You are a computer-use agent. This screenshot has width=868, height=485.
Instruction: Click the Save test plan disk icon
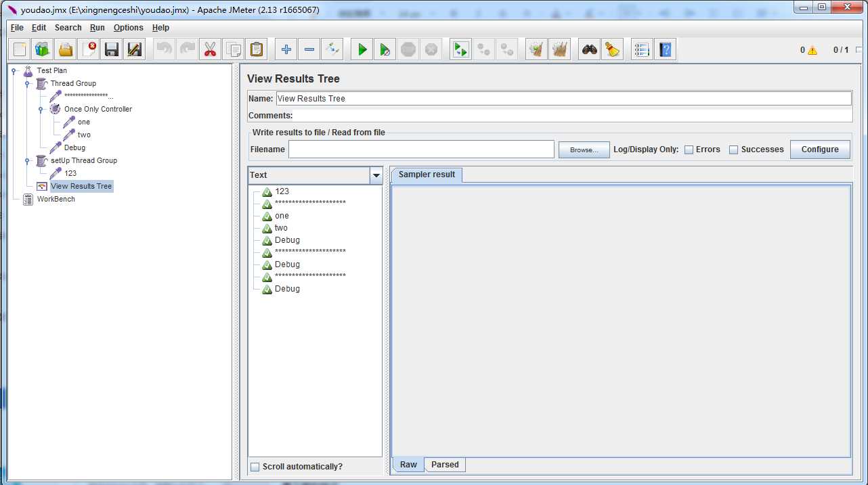[112, 49]
